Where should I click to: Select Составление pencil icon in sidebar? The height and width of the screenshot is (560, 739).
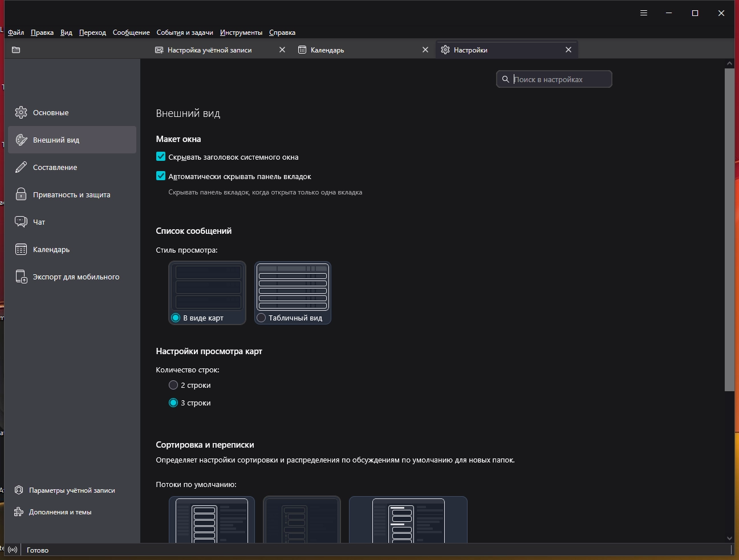click(x=21, y=167)
